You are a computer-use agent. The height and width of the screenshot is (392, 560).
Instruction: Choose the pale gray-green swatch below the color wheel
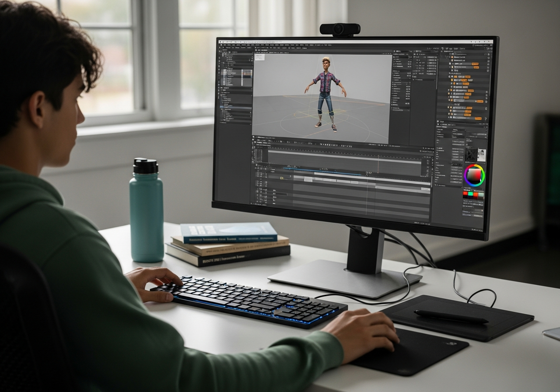(x=481, y=195)
